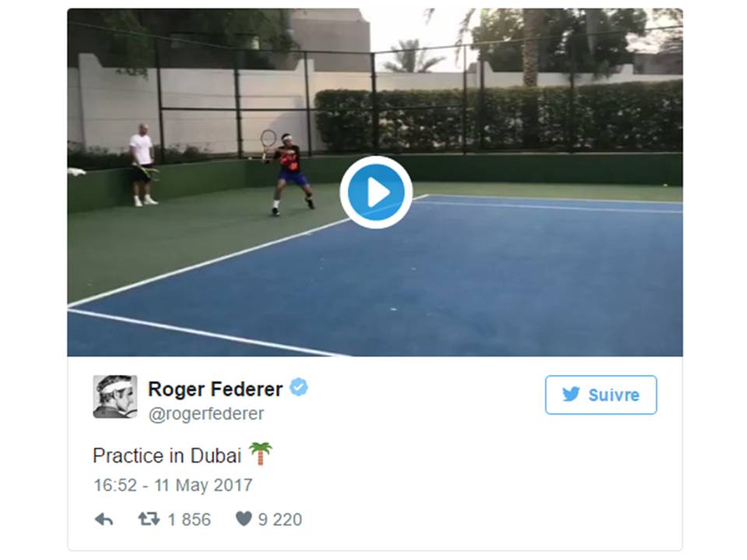Click the @rogerfederer handle
Viewport: 747px width, 560px height.
click(x=206, y=414)
